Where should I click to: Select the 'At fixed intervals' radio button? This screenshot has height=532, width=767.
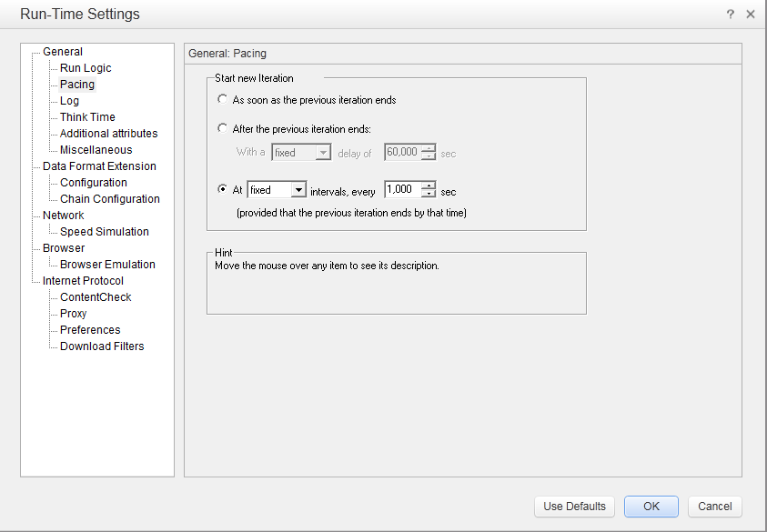[x=223, y=190]
